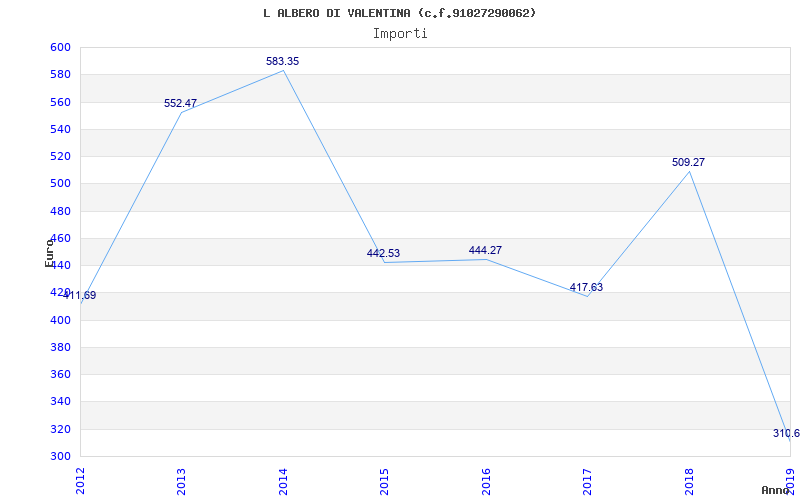The height and width of the screenshot is (500, 800).
Task: Click the 310.6 data label for 2019
Action: 786,434
